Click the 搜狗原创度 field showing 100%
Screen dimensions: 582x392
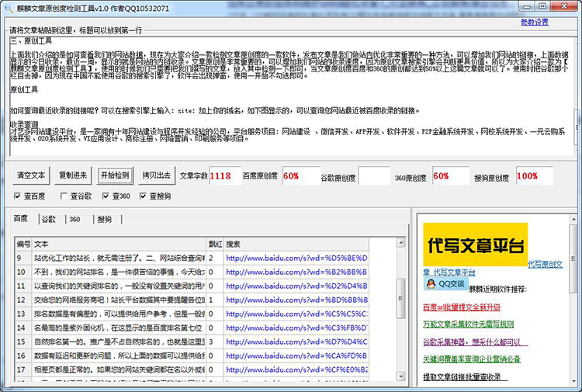click(x=535, y=175)
